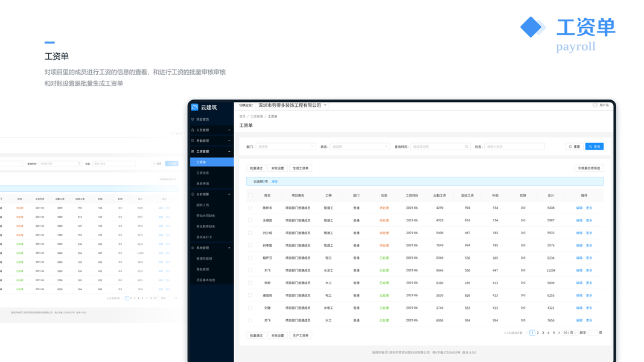Click the bottom 批量通过 button
Screen dimensions: 644x362
point(257,335)
